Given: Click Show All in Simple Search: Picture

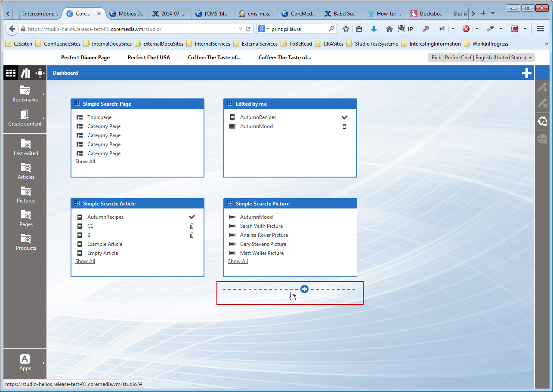Looking at the screenshot, I should click(238, 261).
